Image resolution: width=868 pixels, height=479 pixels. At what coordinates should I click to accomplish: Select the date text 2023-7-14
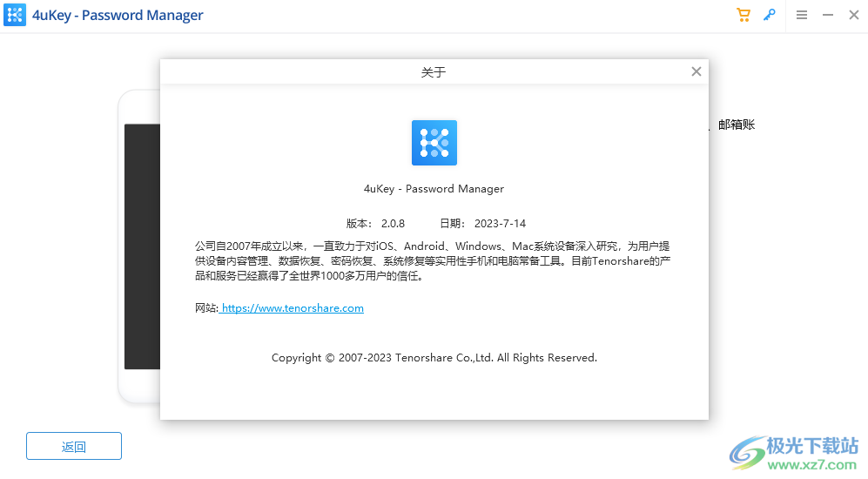click(x=500, y=224)
